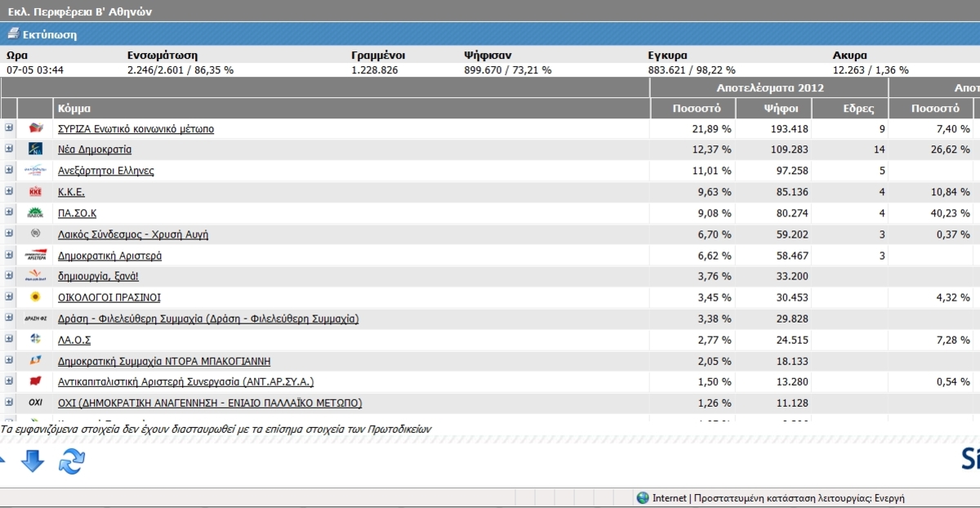This screenshot has width=980, height=508.
Task: Click Νέα Δημοκρατία's percentage 12,37 %
Action: click(x=711, y=150)
